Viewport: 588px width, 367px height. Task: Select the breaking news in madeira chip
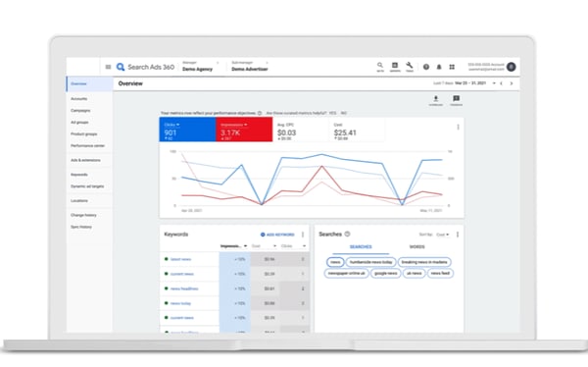coord(424,262)
